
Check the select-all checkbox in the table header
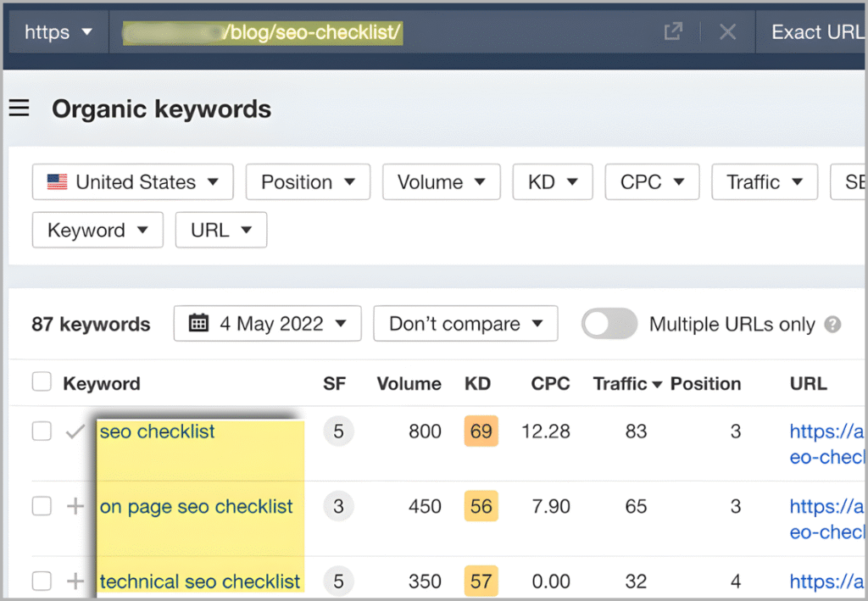(42, 381)
